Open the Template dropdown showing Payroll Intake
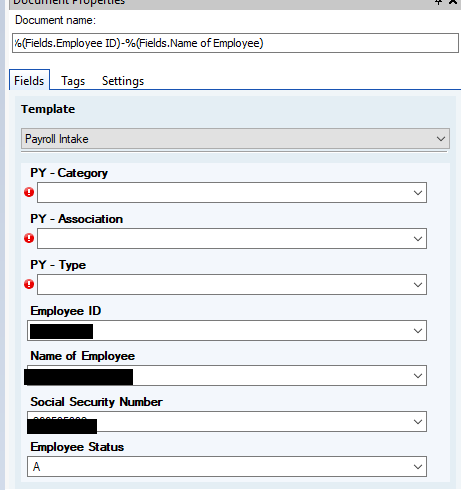Viewport: 463px width, 490px height. point(235,139)
